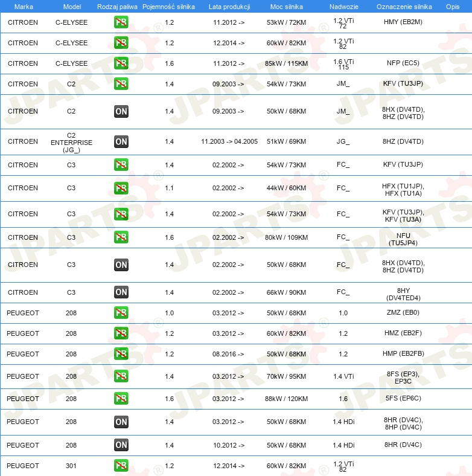This screenshot has width=472, height=476.
Task: Click the petrol icon for Peugeot 208 1.0
Action: tap(121, 313)
